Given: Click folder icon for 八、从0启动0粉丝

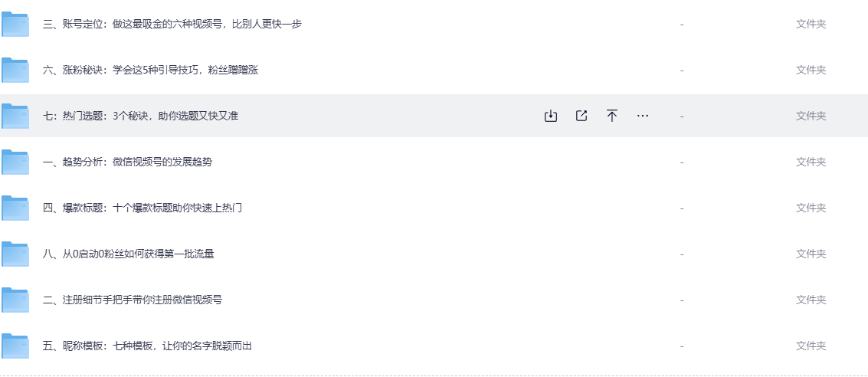Looking at the screenshot, I should [x=15, y=254].
